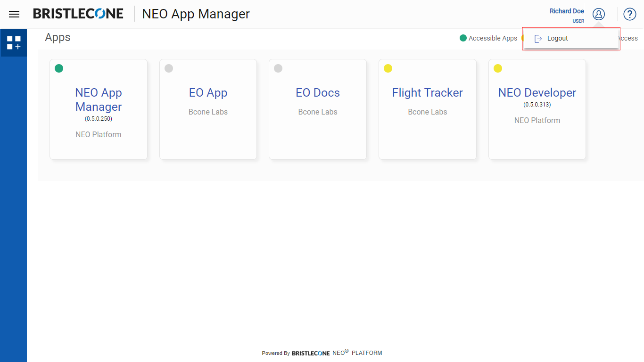644x362 pixels.
Task: Open the EO App card
Action: coord(208,109)
